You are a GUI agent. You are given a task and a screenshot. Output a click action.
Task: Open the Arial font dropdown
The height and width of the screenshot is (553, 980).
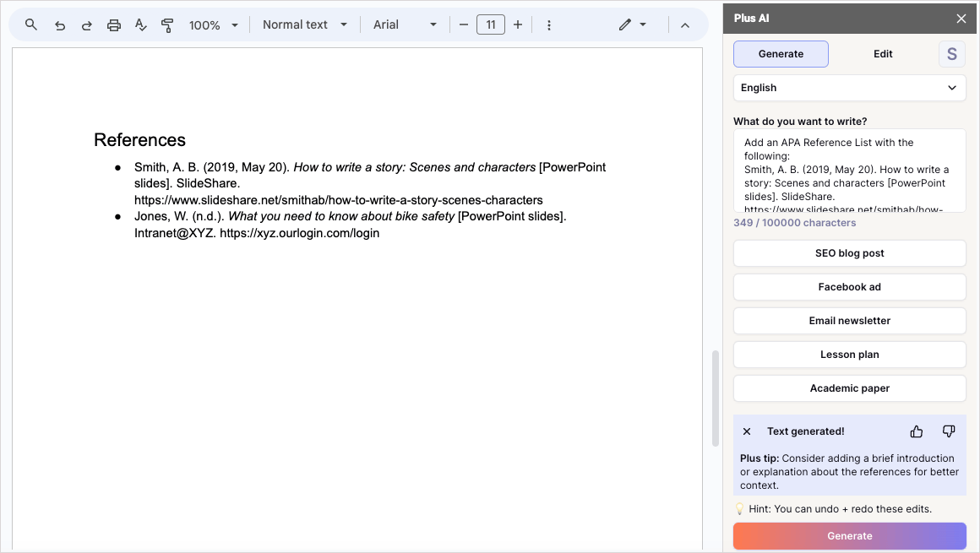405,24
